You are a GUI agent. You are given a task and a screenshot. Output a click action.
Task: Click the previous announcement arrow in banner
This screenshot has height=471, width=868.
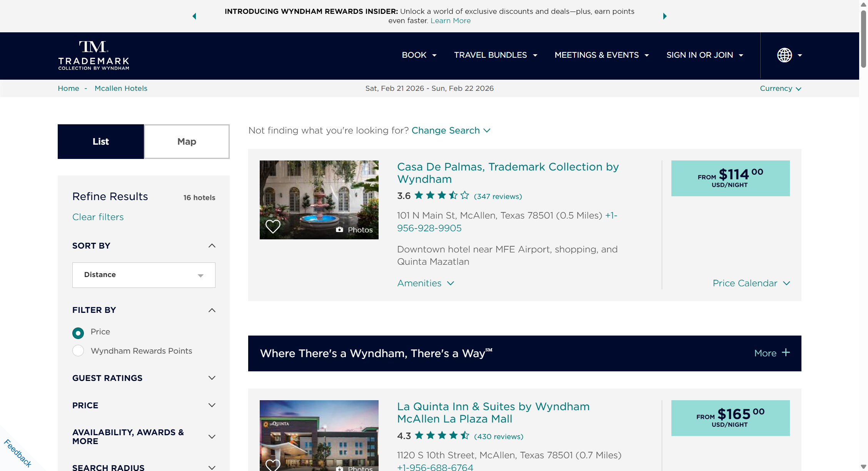point(194,16)
